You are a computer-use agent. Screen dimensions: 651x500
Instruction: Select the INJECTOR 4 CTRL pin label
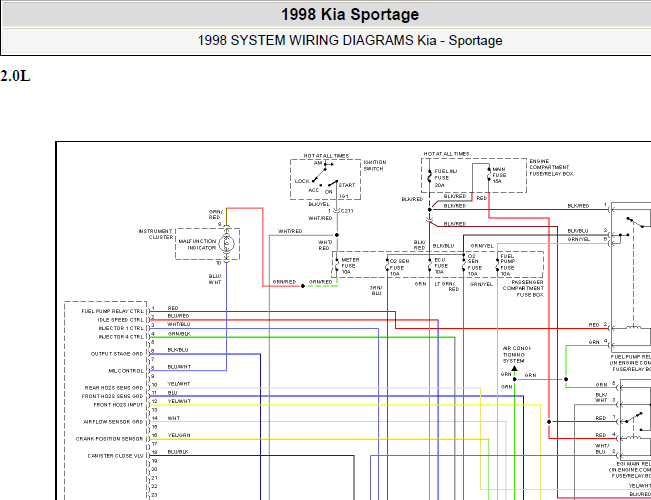[121, 337]
